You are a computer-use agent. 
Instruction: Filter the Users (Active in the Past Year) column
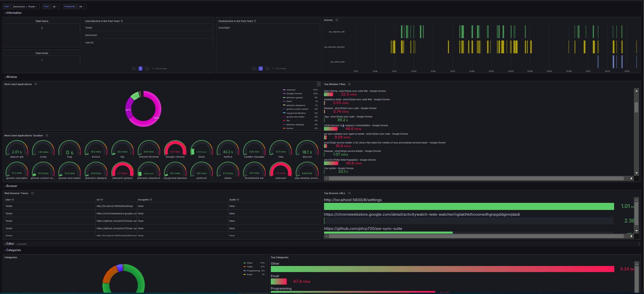click(122, 21)
